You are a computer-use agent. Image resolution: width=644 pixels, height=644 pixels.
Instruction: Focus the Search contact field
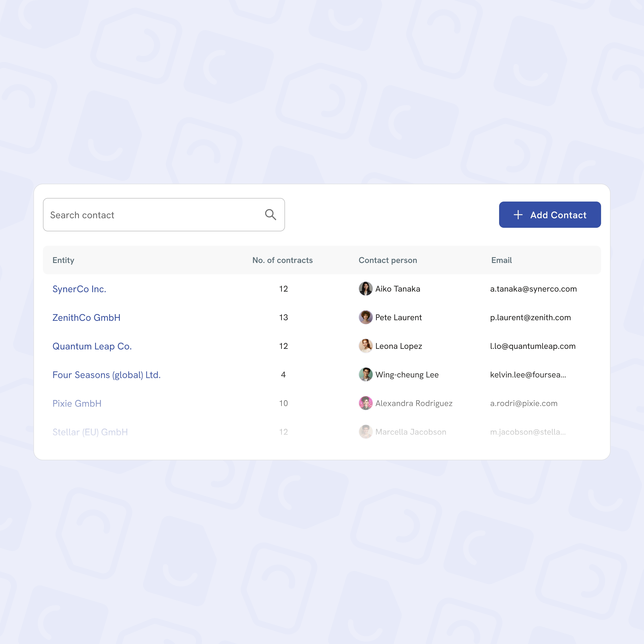point(153,215)
